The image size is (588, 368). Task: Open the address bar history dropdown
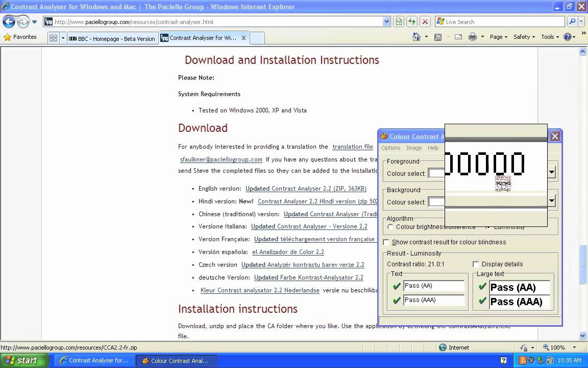click(386, 22)
